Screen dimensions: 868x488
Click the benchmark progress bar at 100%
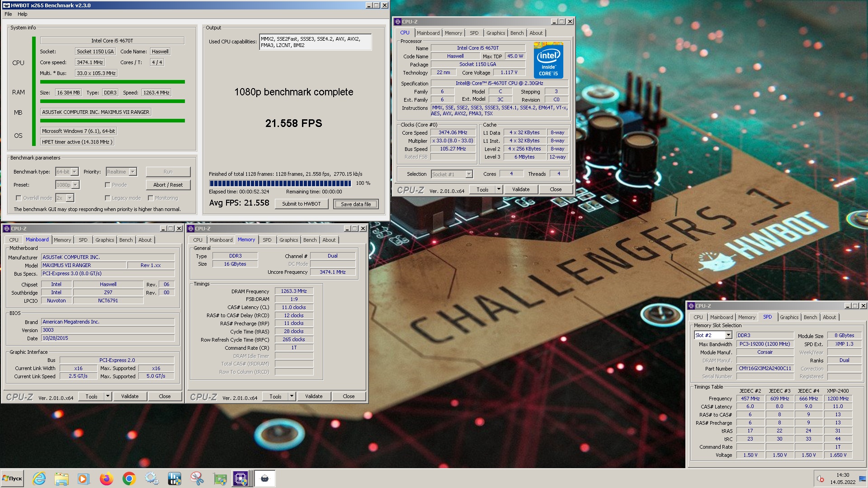coord(280,183)
